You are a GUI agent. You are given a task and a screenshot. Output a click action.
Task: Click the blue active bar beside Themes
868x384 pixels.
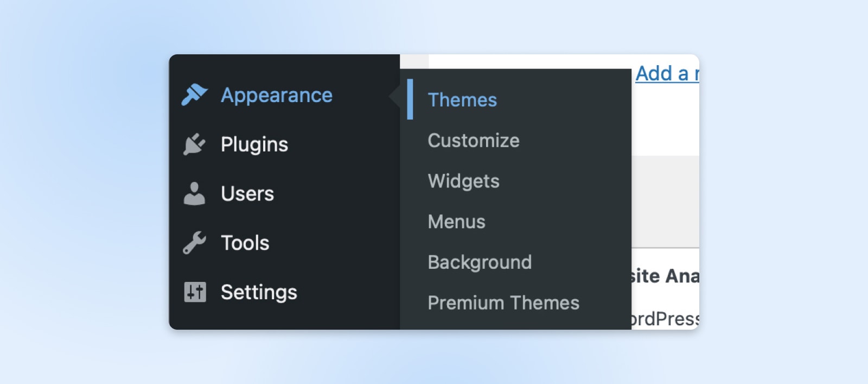tap(410, 99)
